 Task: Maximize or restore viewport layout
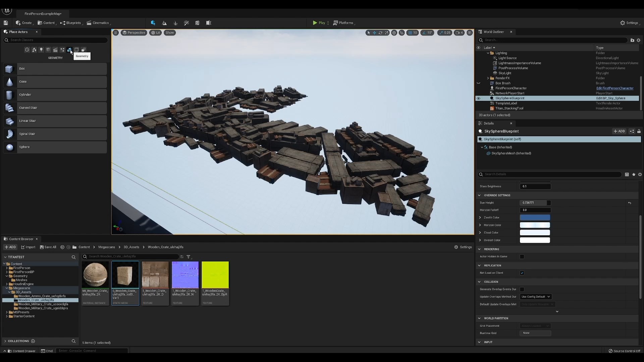470,33
